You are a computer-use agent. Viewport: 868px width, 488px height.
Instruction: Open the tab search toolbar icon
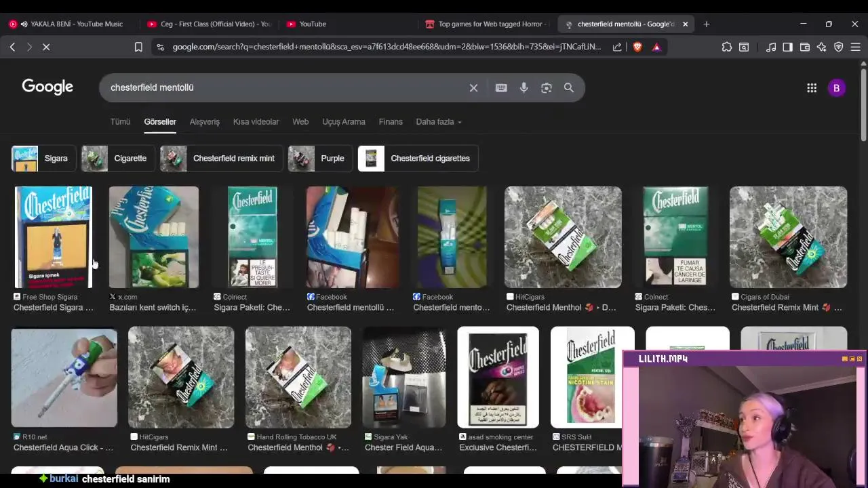pyautogui.click(x=744, y=47)
